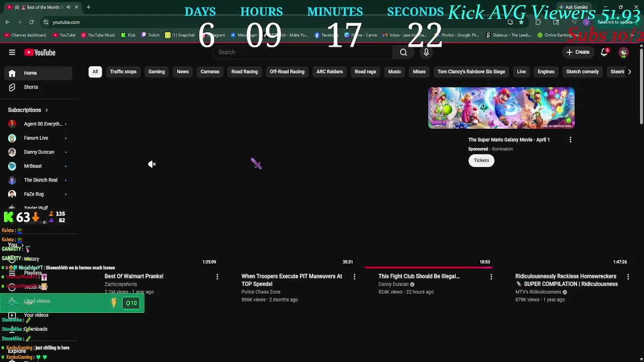Select the Mixes chip
Screen dimensions: 644x362
419,72
